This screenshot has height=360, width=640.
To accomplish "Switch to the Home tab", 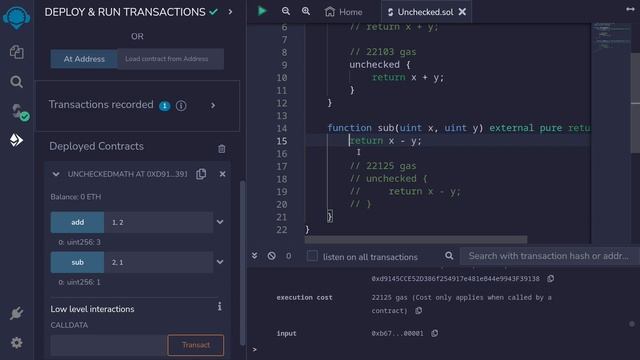I will 344,12.
